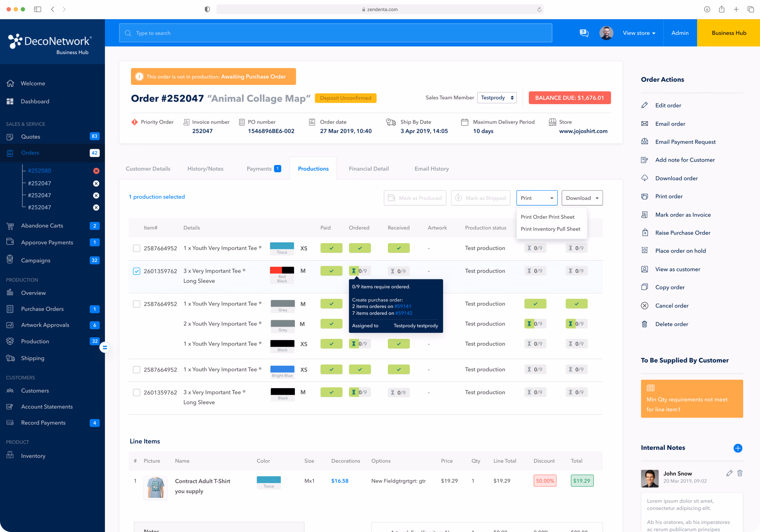Close order #252080 with red X
This screenshot has height=532, width=760.
(x=96, y=171)
